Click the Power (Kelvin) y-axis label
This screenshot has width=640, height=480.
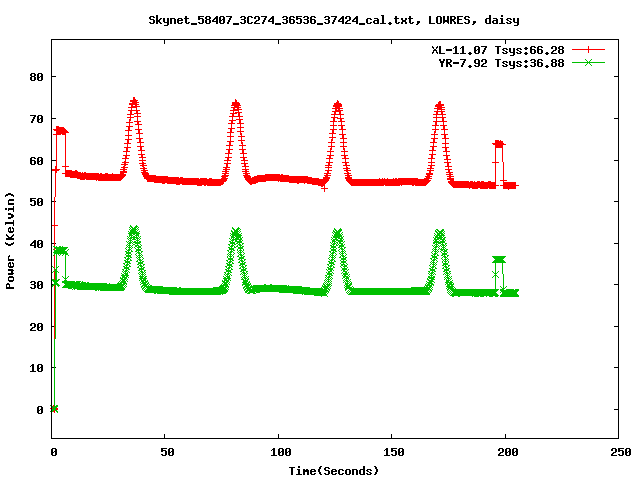coord(10,241)
